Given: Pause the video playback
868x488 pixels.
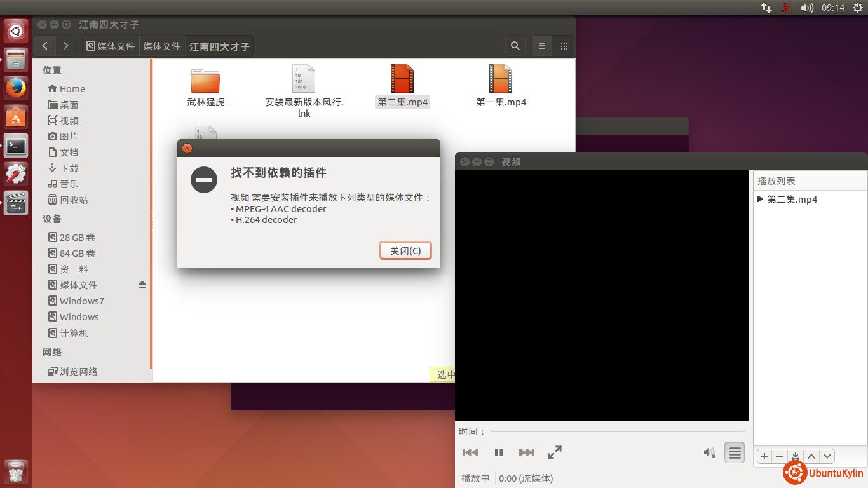Looking at the screenshot, I should [x=499, y=452].
